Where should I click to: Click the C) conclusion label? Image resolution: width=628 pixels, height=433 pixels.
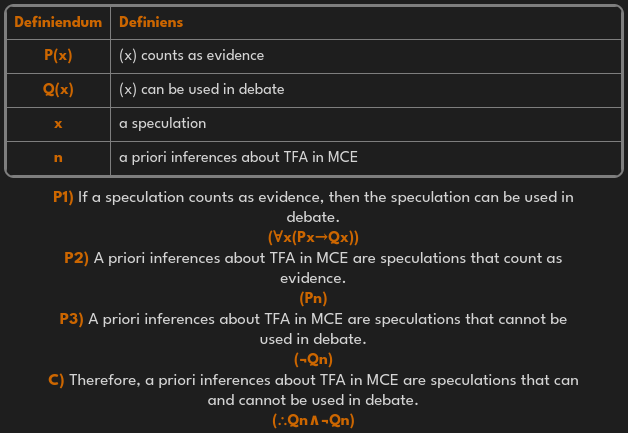(x=56, y=380)
